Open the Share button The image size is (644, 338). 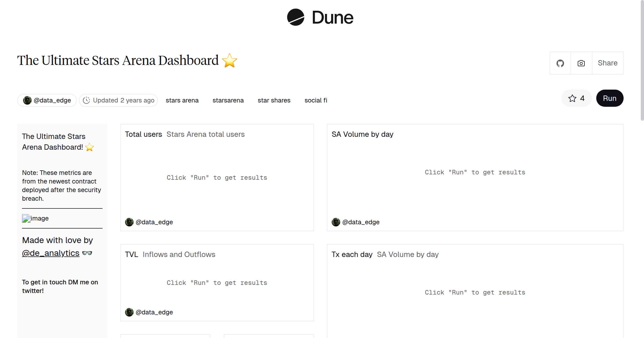608,63
